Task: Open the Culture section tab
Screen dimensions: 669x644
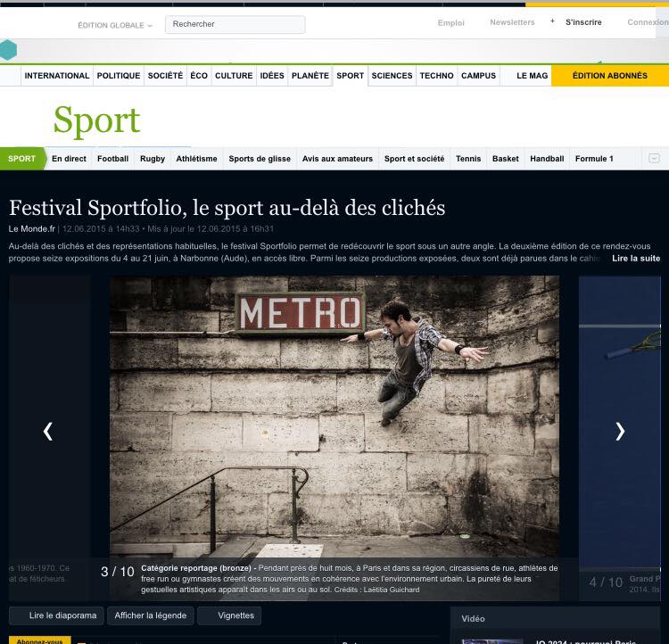Action: pyautogui.click(x=234, y=76)
